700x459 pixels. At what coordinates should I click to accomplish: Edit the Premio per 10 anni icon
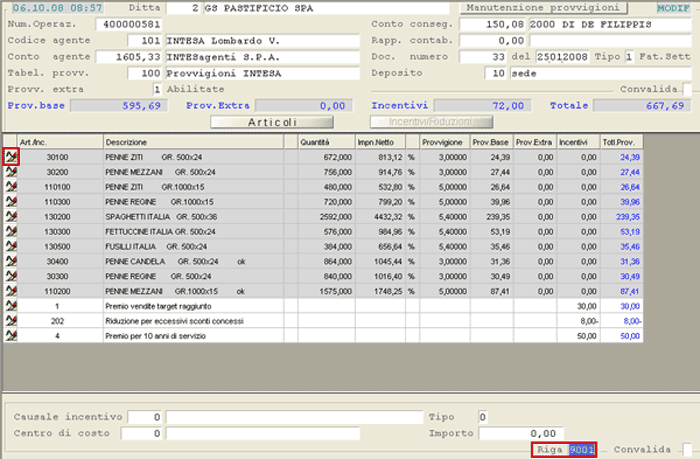11,336
